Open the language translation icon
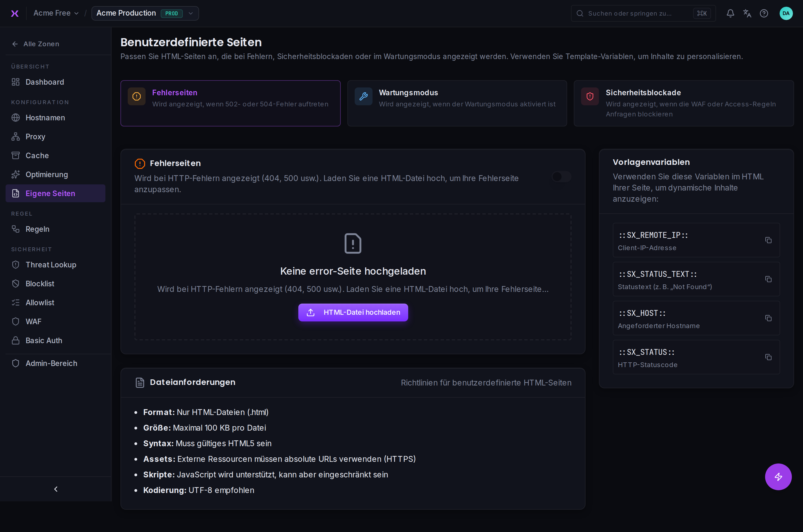 (747, 13)
